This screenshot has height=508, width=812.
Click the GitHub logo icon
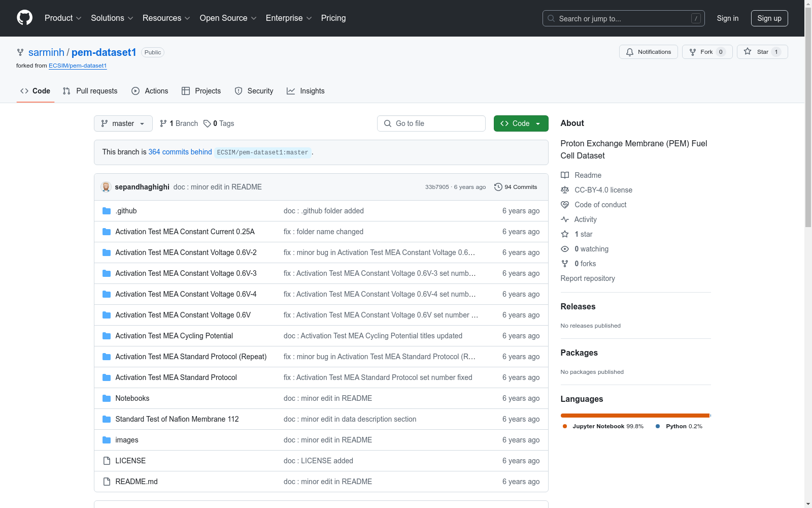(x=24, y=18)
